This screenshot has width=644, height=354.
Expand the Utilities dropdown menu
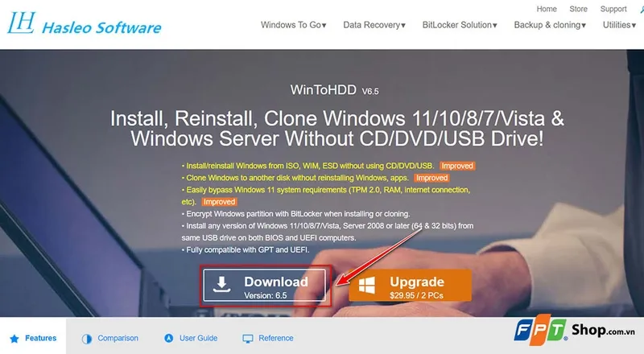coord(619,25)
